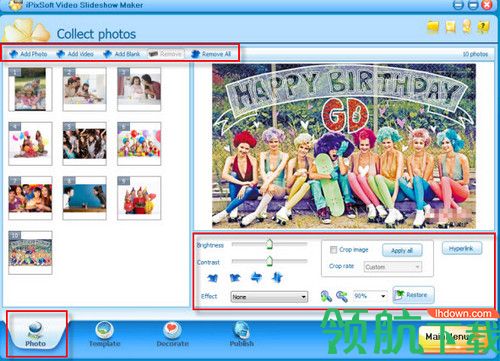
Task: Click the Hyperlink button
Action: [462, 248]
